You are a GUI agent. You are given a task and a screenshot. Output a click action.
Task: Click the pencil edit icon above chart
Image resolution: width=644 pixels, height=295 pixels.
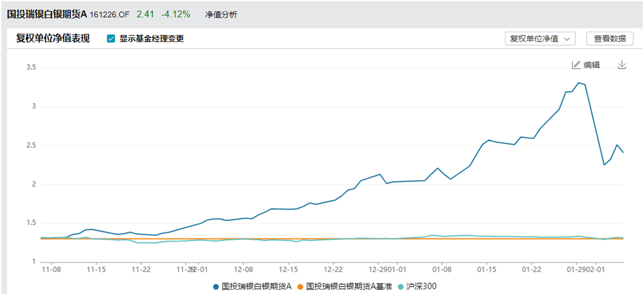pos(576,65)
